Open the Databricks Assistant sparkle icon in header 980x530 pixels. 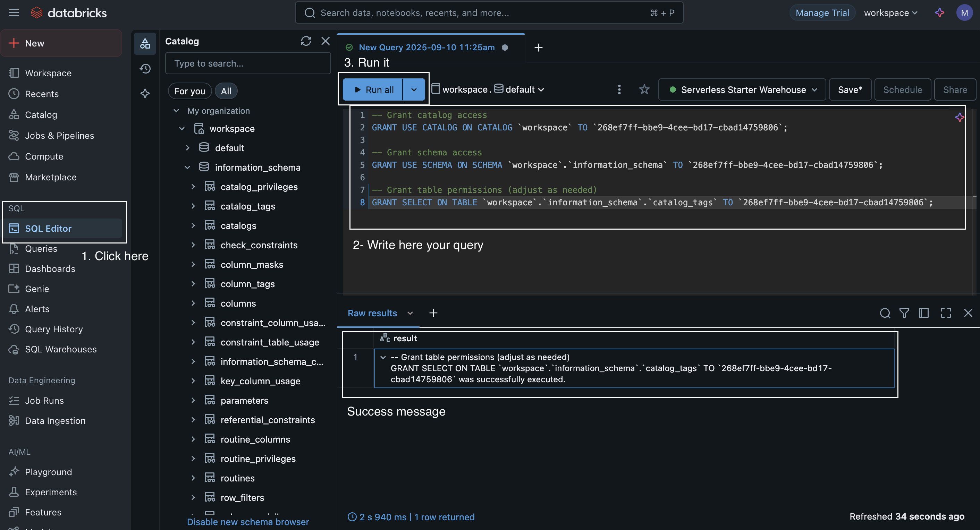[939, 12]
